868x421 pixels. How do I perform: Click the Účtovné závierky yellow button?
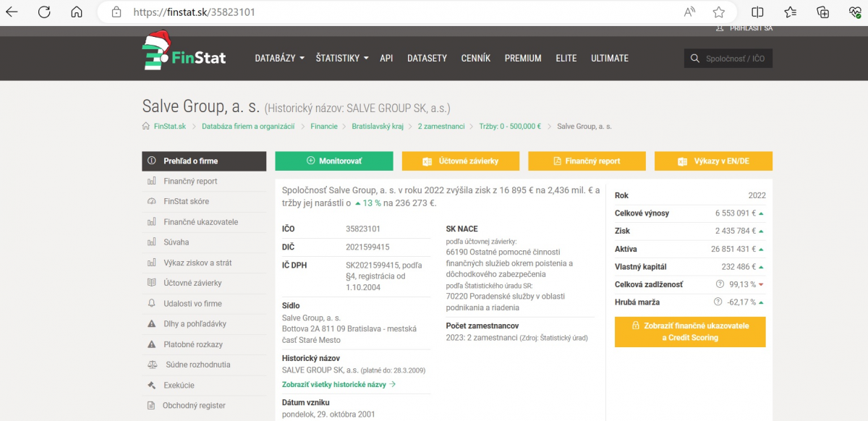(461, 161)
